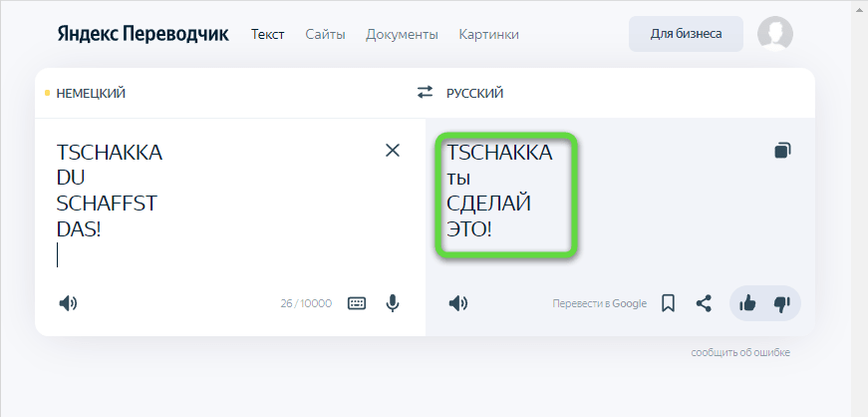Rate the translation with thumbs up
The width and height of the screenshot is (868, 417).
[x=747, y=303]
